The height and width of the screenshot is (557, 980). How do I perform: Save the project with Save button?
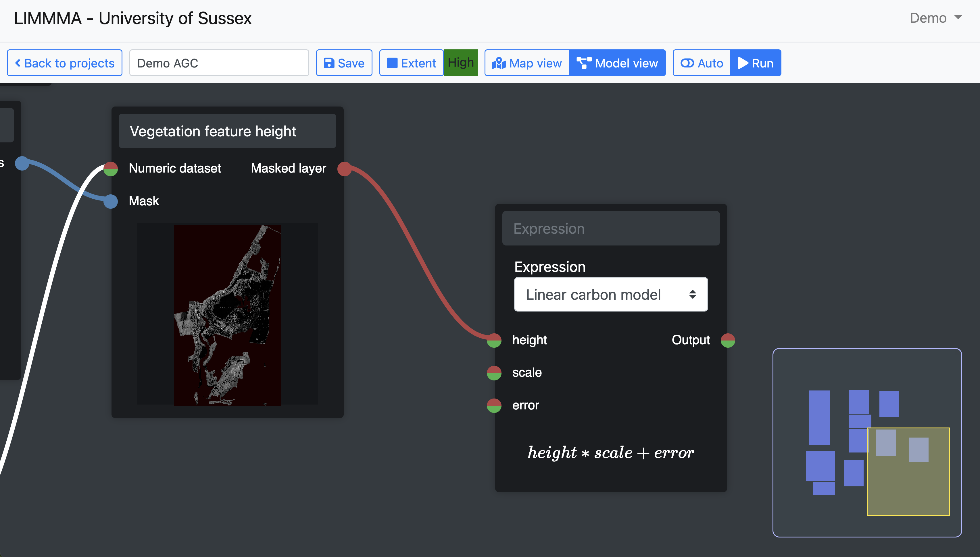344,63
